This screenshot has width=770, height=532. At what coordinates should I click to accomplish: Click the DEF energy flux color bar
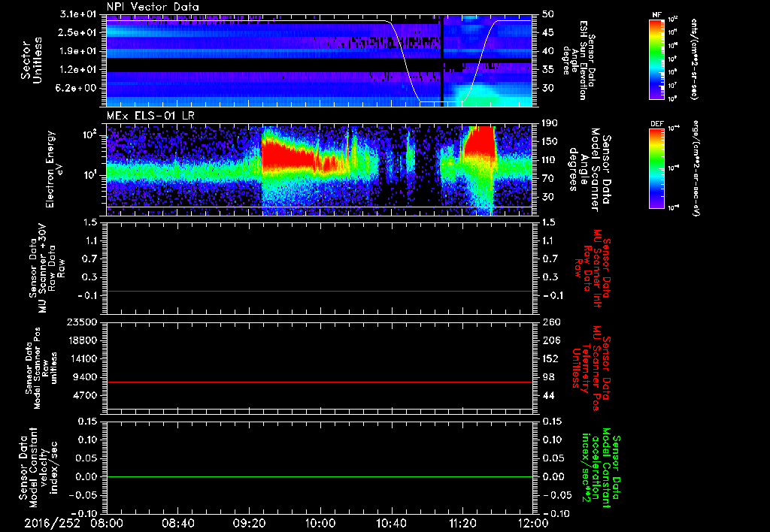tap(656, 168)
